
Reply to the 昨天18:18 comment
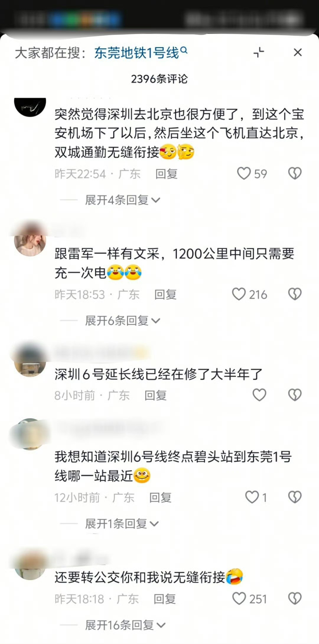[x=165, y=599]
